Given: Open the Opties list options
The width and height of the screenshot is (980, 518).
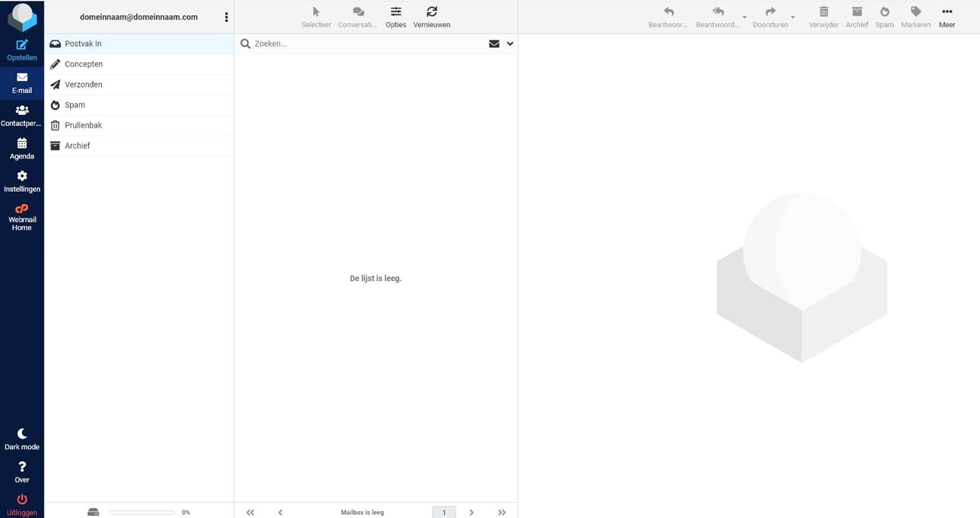Looking at the screenshot, I should [x=395, y=17].
